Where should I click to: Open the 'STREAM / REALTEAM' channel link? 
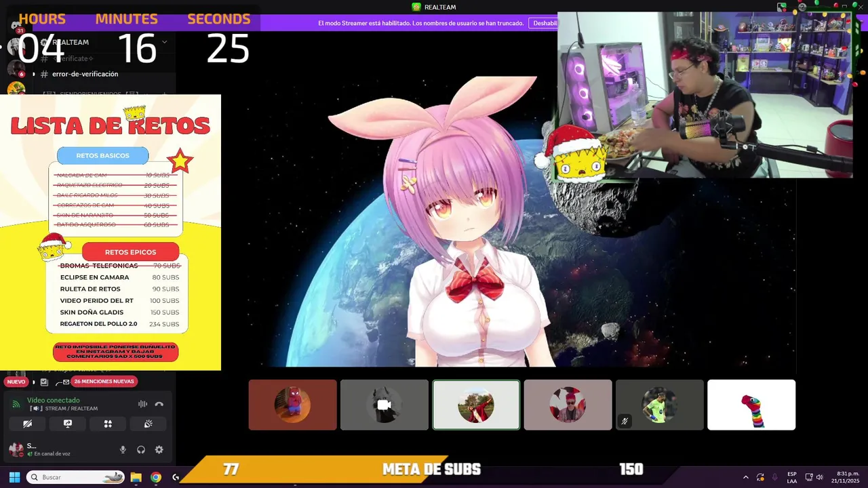[x=64, y=409]
